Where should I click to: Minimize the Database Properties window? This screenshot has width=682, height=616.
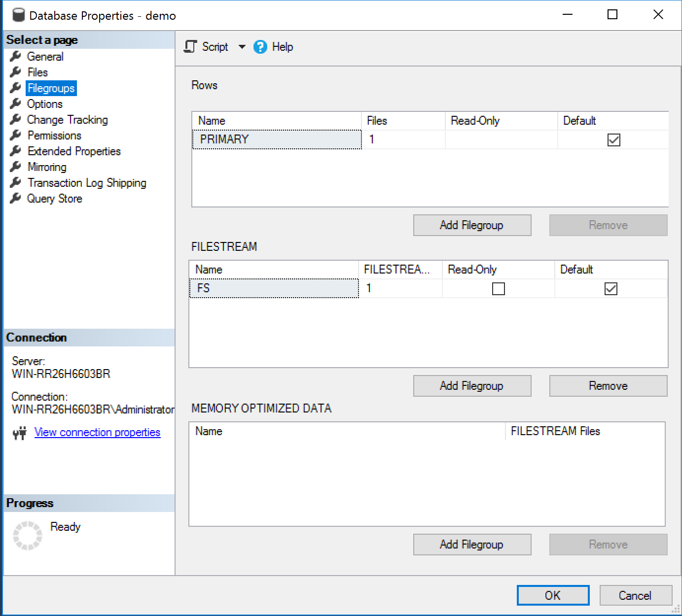[568, 15]
